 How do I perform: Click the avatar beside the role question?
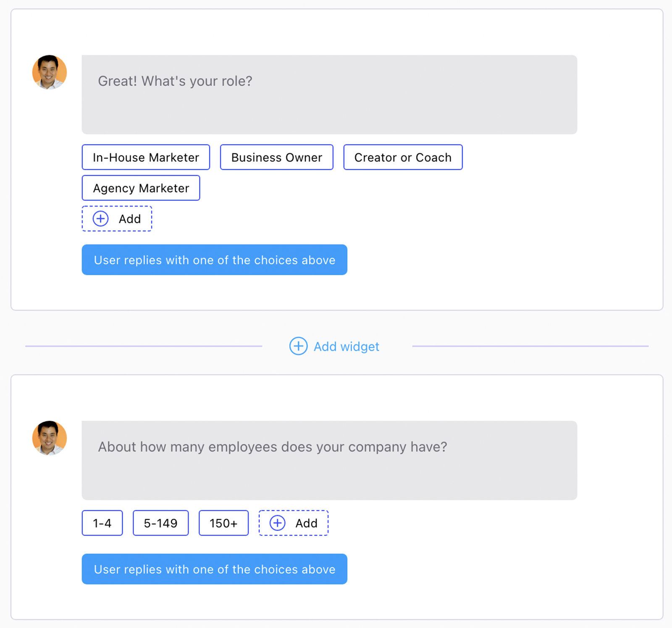50,72
